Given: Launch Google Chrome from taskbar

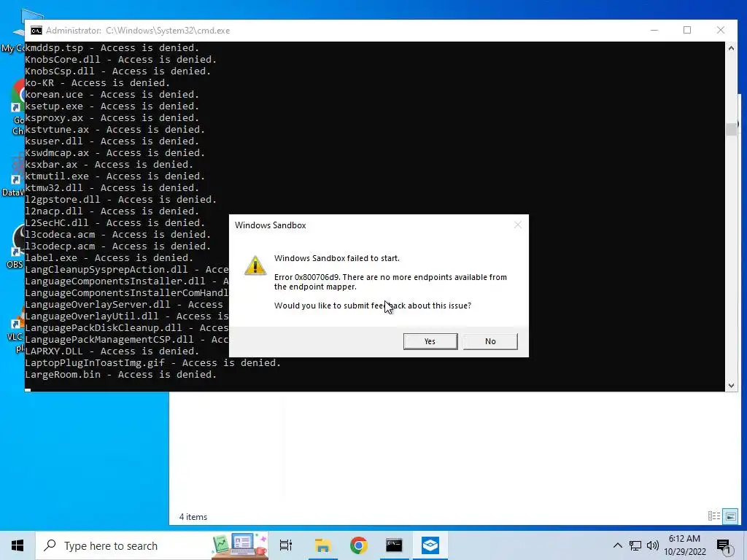Looking at the screenshot, I should click(358, 545).
